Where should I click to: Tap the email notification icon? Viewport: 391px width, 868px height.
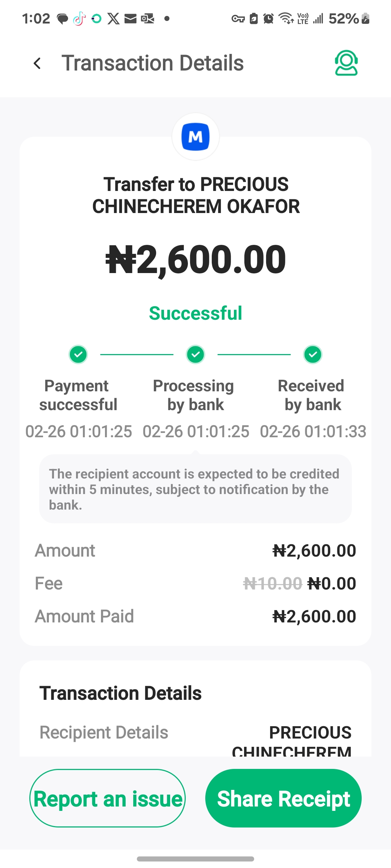point(130,18)
